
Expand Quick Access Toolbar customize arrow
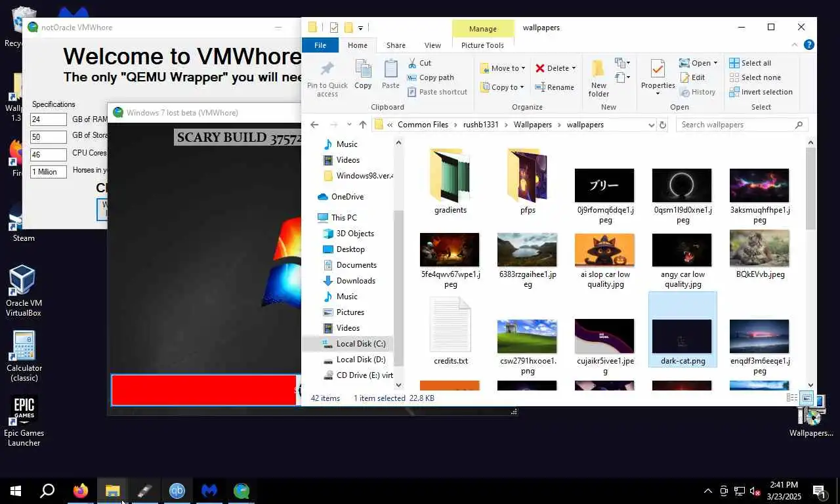[360, 28]
